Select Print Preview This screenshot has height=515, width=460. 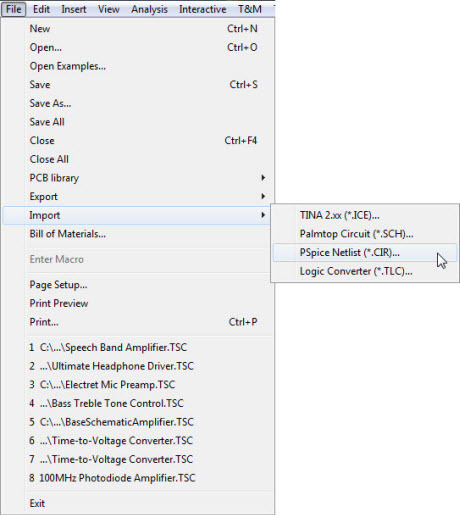coord(138,303)
